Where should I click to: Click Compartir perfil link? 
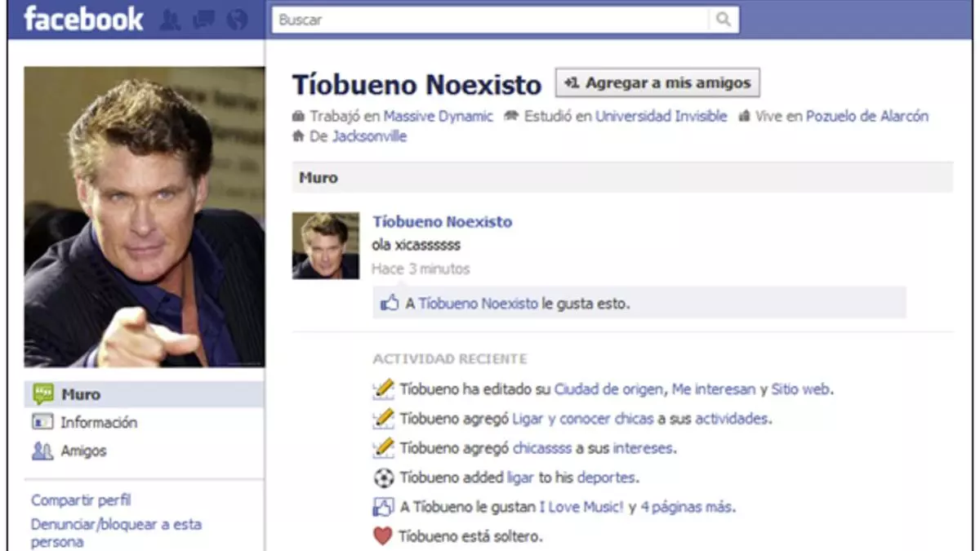click(81, 500)
